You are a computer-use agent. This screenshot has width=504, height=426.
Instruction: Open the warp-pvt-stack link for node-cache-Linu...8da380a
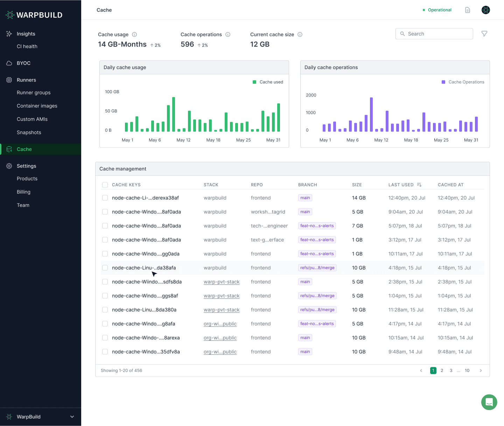[222, 310]
